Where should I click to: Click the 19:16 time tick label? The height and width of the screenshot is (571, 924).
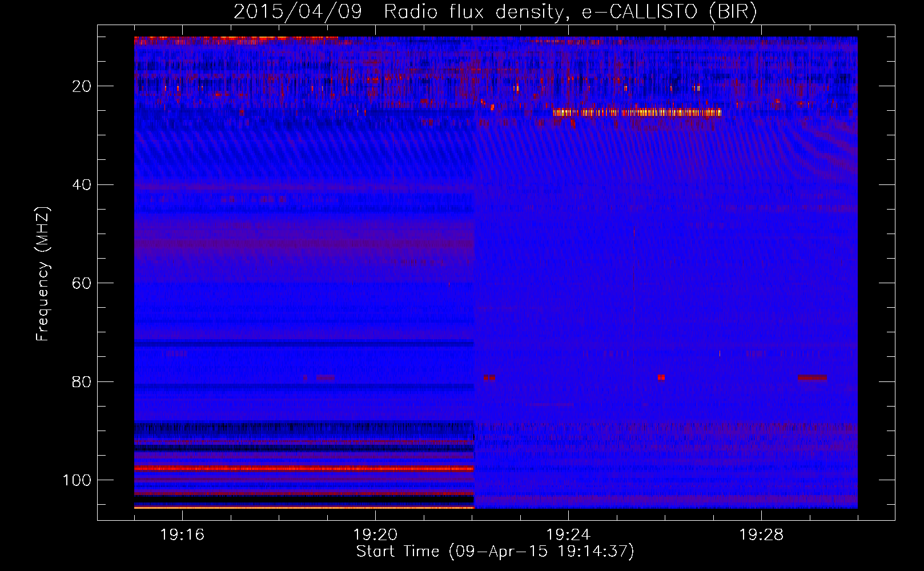pos(182,535)
